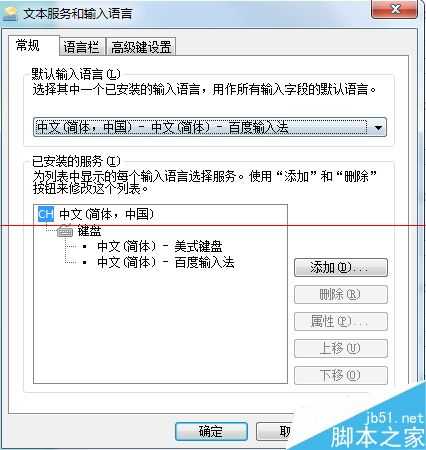Image resolution: width=426 pixels, height=450 pixels.
Task: Click empty area of installed services list
Action: click(x=160, y=327)
